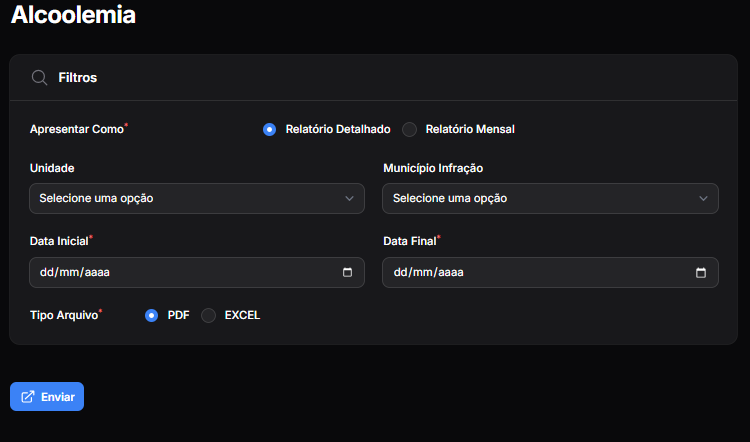Expand Unidade list via its chevron arrow
The height and width of the screenshot is (442, 750).
[x=349, y=198]
